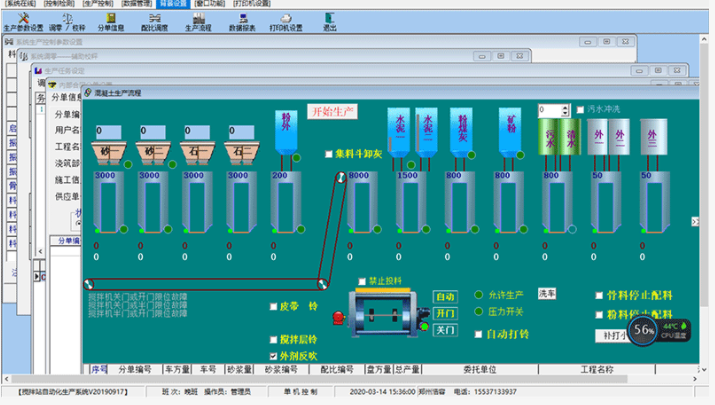Screen dimensions: 715x405
Task: Click the 砂一 value input field
Action: [x=109, y=132]
